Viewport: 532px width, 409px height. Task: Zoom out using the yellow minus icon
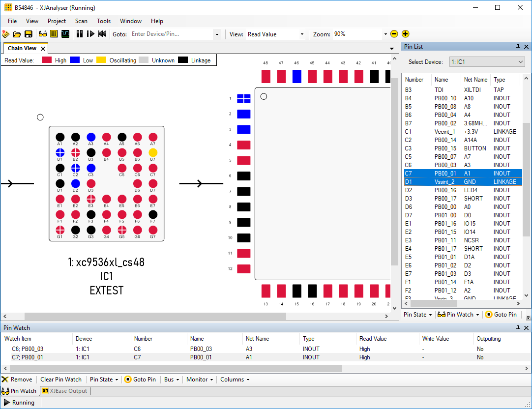394,34
